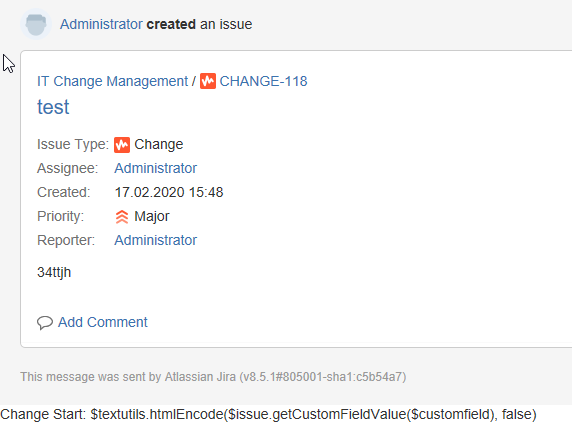Screen dimensions: 572x439
Task: Click the speech bubble comment icon
Action: point(45,323)
